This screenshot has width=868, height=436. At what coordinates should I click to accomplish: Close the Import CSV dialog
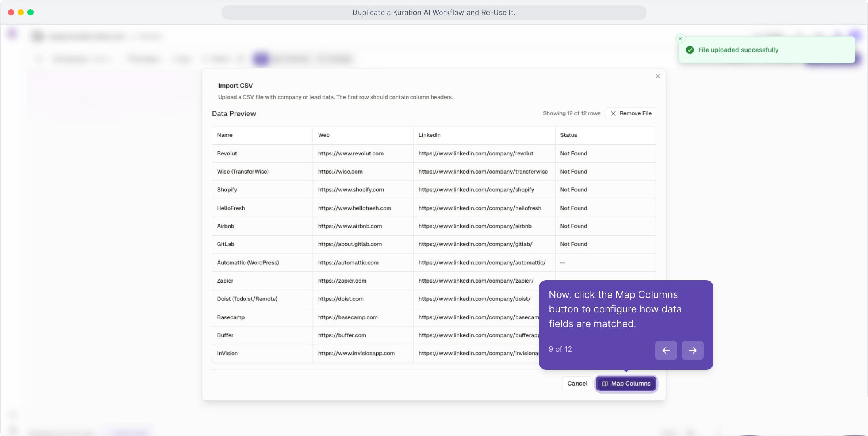(x=658, y=76)
